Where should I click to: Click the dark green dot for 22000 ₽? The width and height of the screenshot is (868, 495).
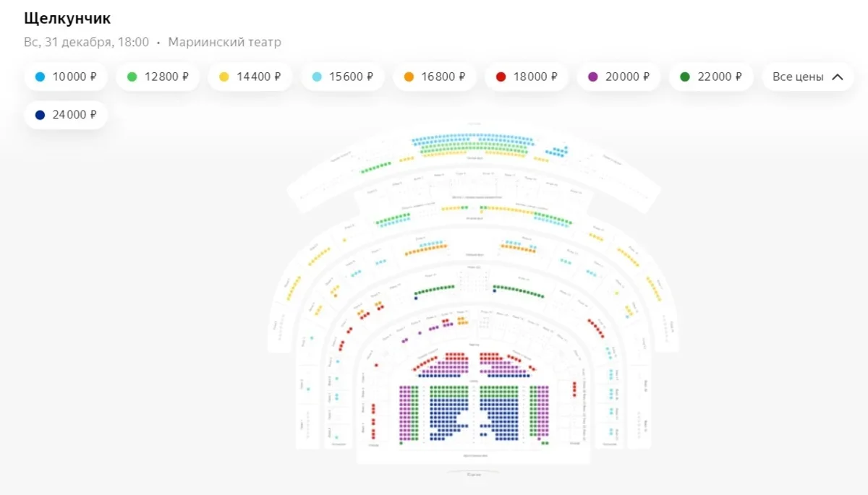685,77
